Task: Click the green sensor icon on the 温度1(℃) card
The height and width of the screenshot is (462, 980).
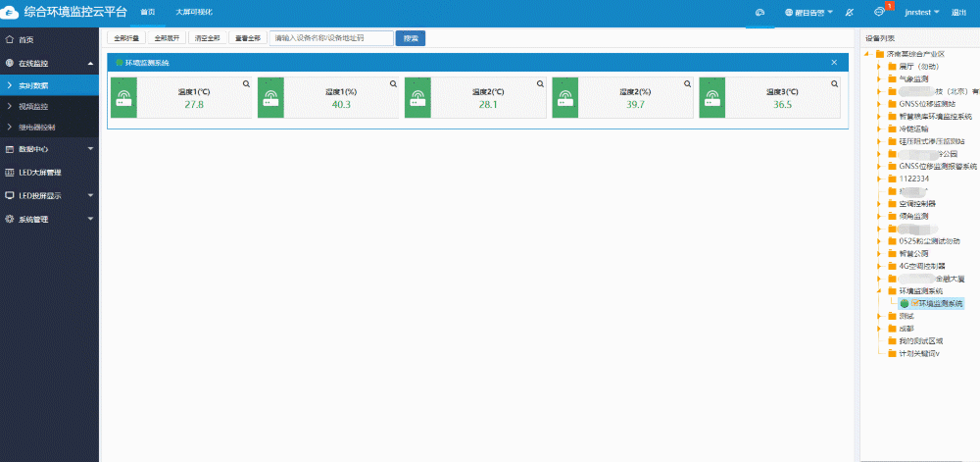Action: click(123, 97)
